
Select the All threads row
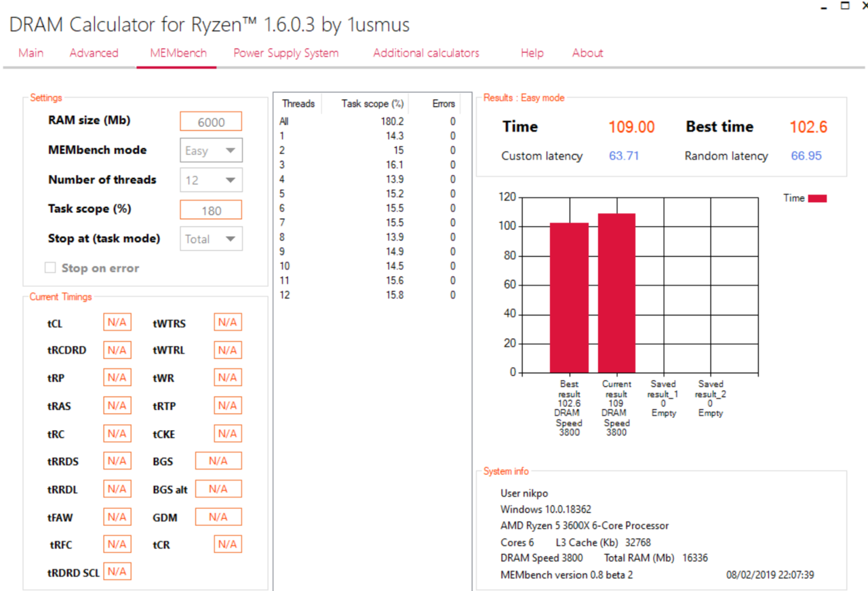369,121
